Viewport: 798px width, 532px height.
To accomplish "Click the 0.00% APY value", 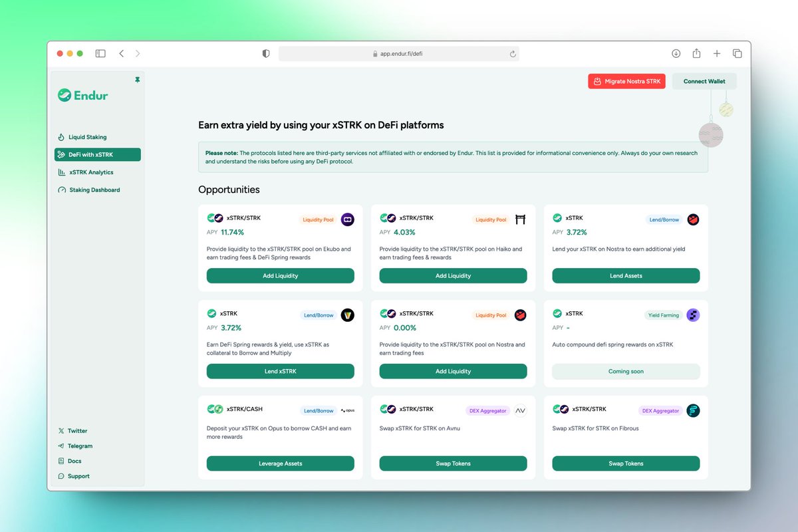I will (x=405, y=328).
